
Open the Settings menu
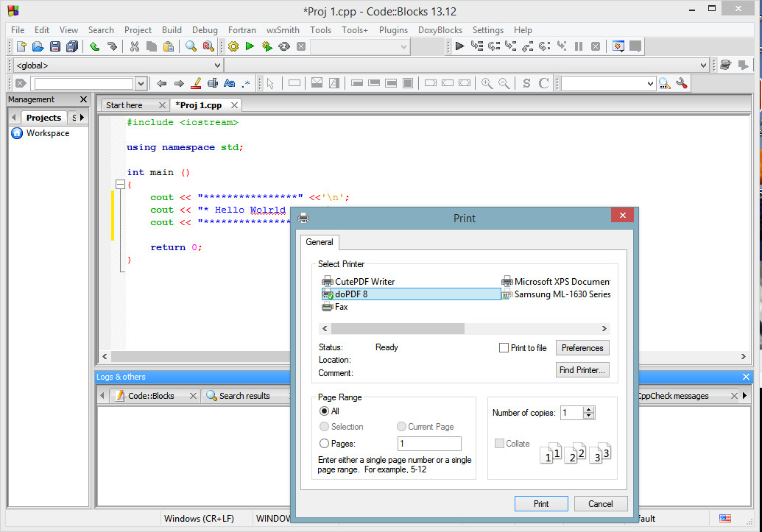pos(488,30)
